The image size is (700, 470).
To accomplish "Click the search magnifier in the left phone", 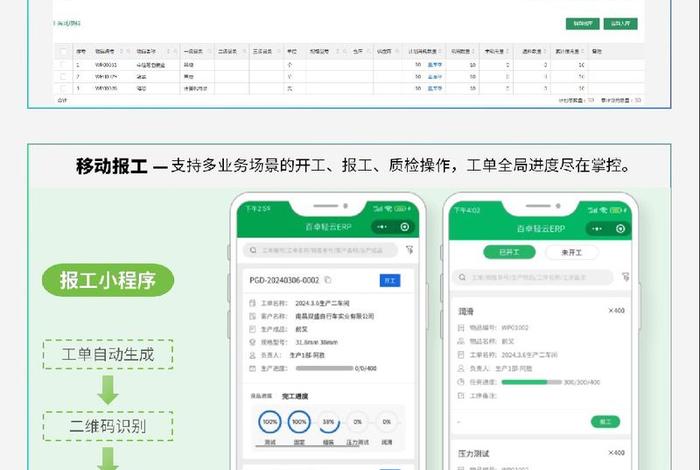I will pos(253,250).
